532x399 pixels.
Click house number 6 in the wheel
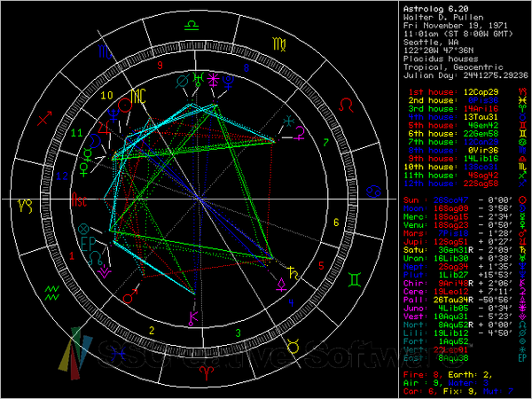(336, 223)
